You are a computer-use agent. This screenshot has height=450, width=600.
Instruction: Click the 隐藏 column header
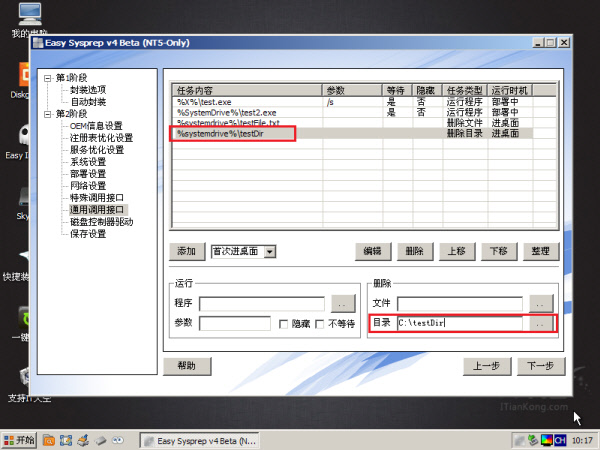point(427,90)
